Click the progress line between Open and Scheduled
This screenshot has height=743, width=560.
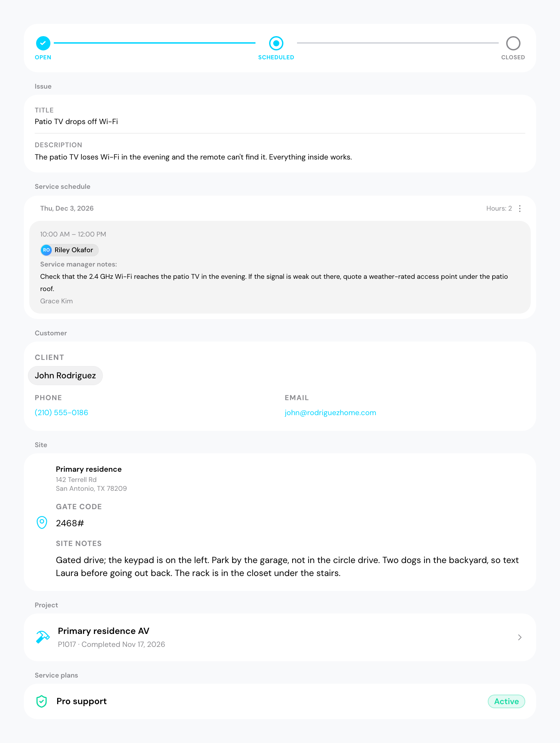[x=155, y=43]
